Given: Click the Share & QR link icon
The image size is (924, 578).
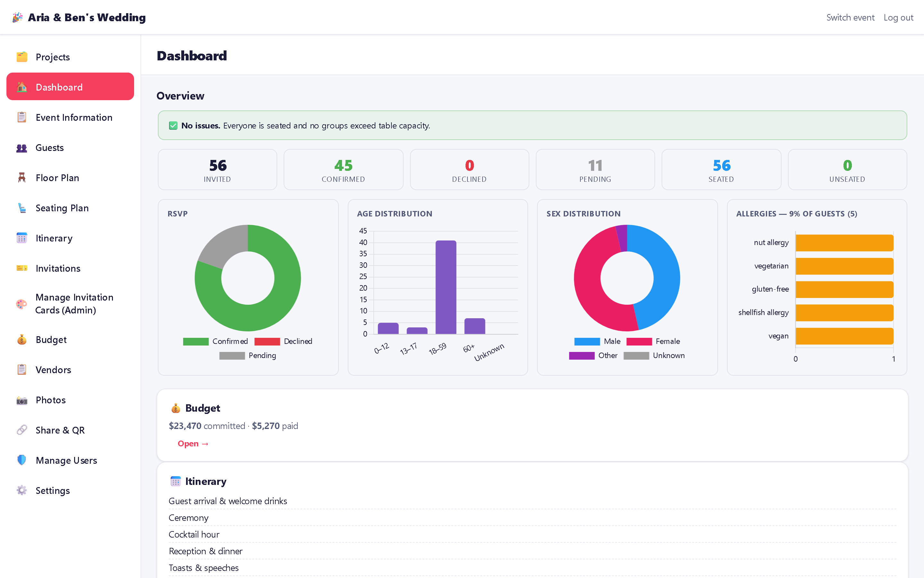Looking at the screenshot, I should point(22,430).
